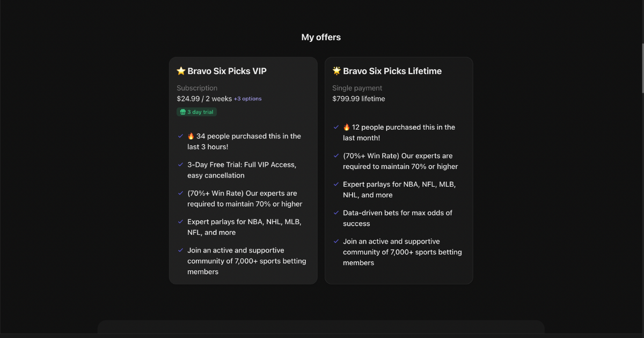Click the 3 day trial badge
Screen dimensions: 644x338
pos(196,112)
